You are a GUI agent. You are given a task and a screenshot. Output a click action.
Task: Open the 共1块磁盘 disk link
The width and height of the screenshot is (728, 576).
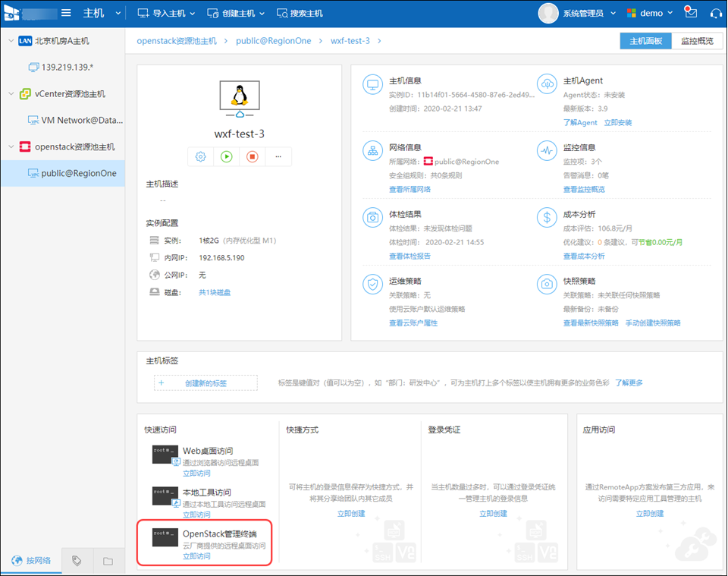(x=215, y=292)
